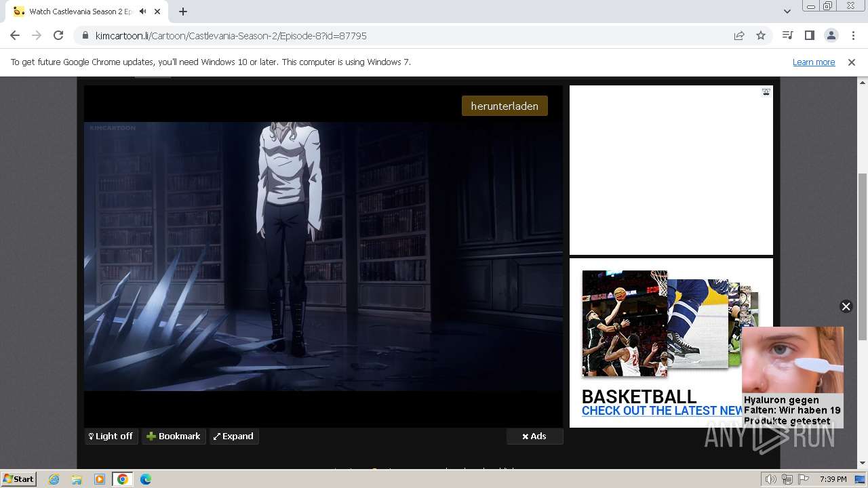
Task: Share this page icon
Action: coord(739,36)
